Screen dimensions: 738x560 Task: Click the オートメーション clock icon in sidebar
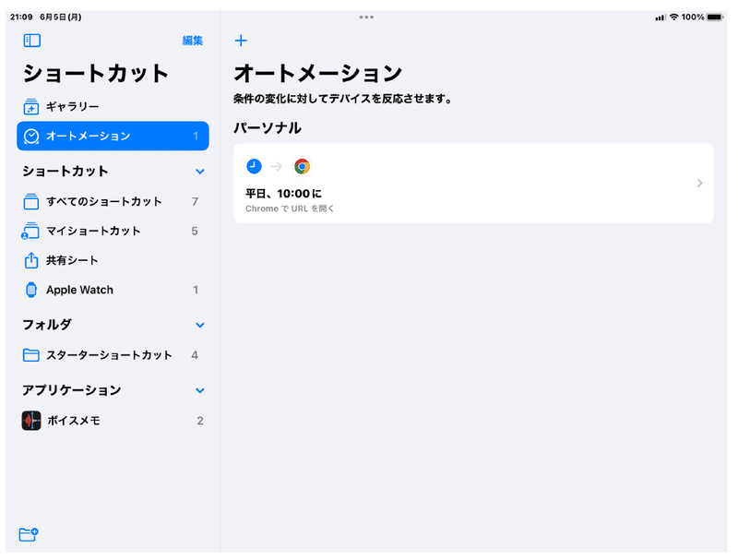(31, 137)
